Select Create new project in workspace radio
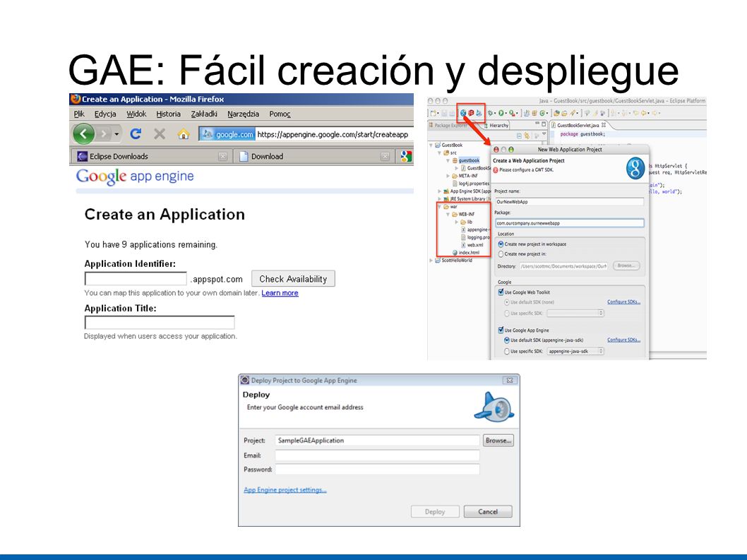The height and width of the screenshot is (560, 747). (x=501, y=244)
